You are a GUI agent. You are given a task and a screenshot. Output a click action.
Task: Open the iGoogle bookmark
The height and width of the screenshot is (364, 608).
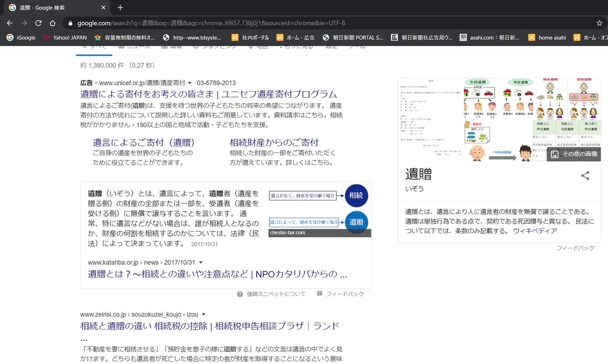(21, 37)
